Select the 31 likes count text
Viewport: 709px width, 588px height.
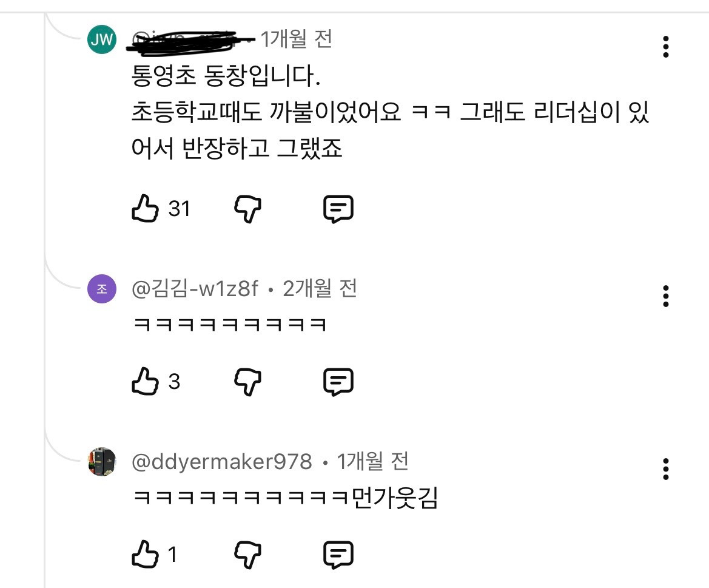click(180, 209)
